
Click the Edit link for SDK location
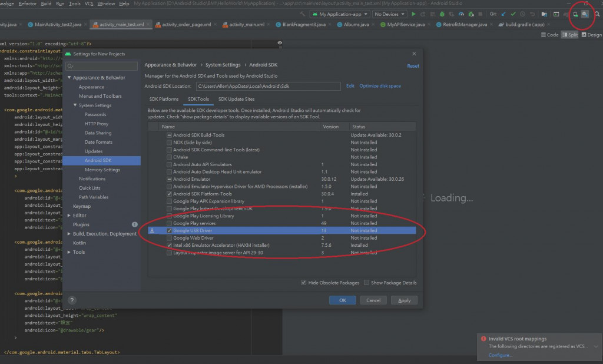(350, 86)
